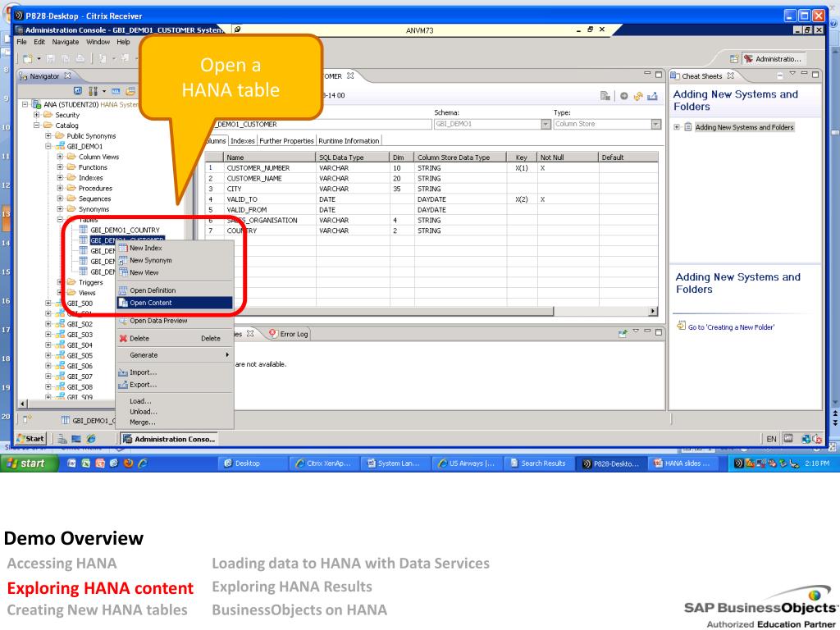Switch to the Indexes tab
Image resolution: width=840 pixels, height=630 pixels.
[x=243, y=141]
